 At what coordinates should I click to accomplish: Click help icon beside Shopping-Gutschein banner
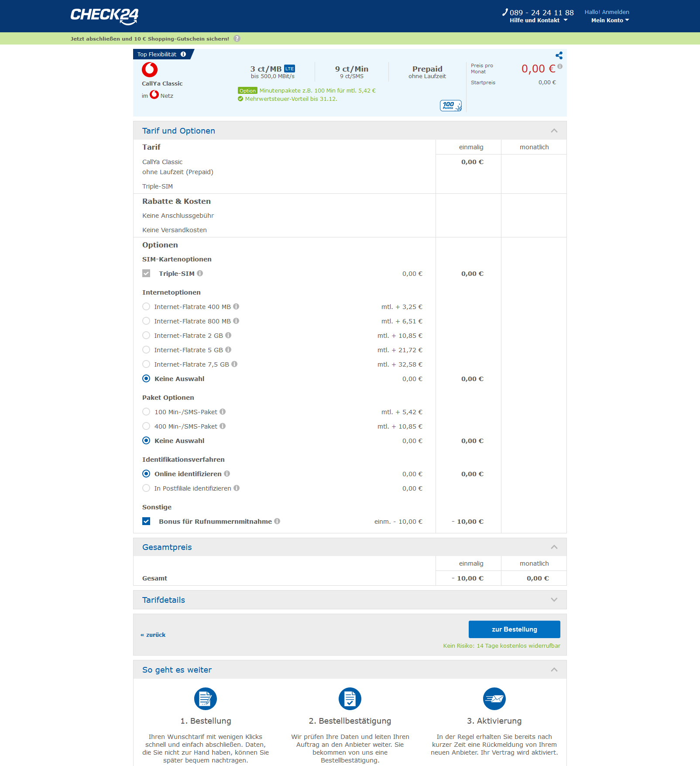click(237, 38)
